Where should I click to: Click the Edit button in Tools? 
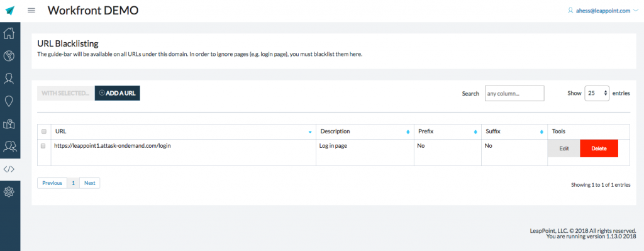pos(564,148)
